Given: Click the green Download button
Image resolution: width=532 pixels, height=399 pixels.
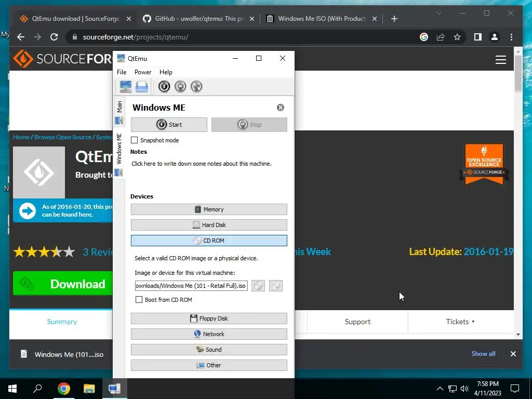Looking at the screenshot, I should [x=63, y=284].
